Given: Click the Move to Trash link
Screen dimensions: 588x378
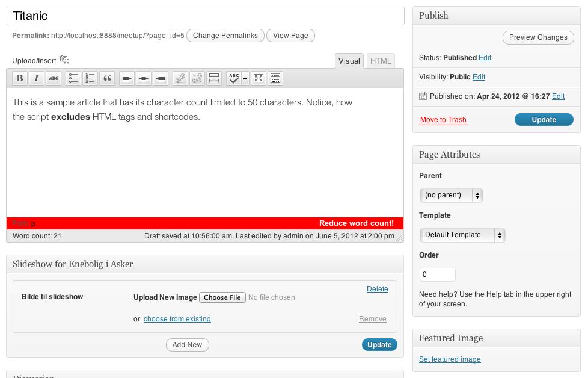Looking at the screenshot, I should pos(443,120).
